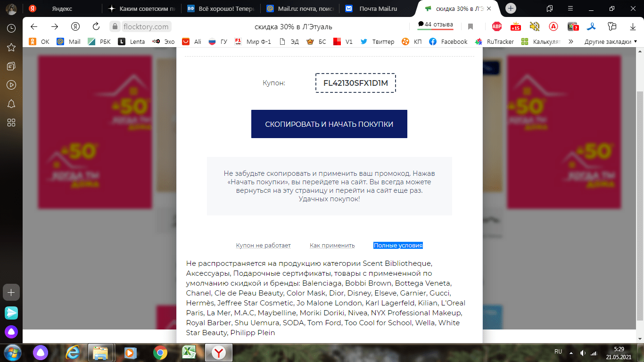Viewport: 644px width, 362px height.
Task: Toggle the Полные условия link
Action: pos(398,246)
